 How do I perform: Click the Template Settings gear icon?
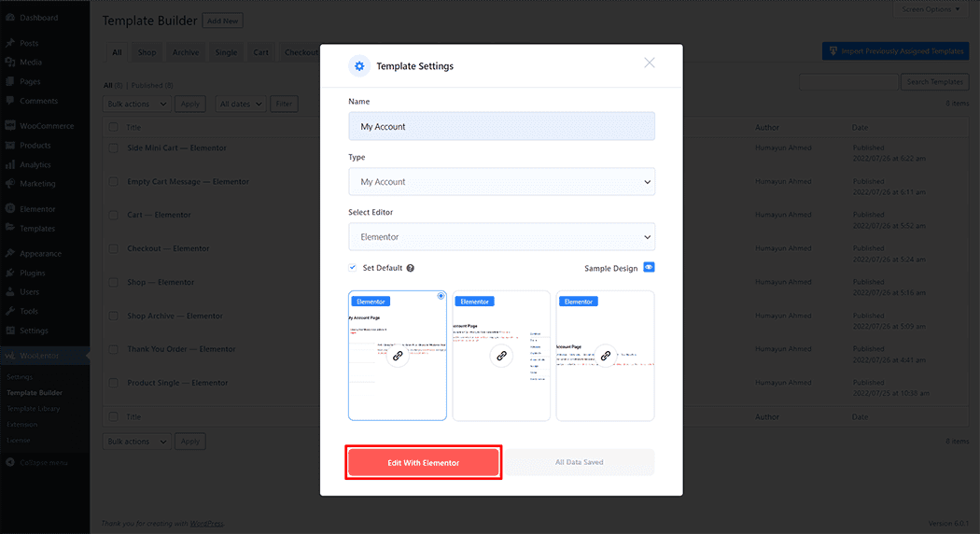[359, 66]
